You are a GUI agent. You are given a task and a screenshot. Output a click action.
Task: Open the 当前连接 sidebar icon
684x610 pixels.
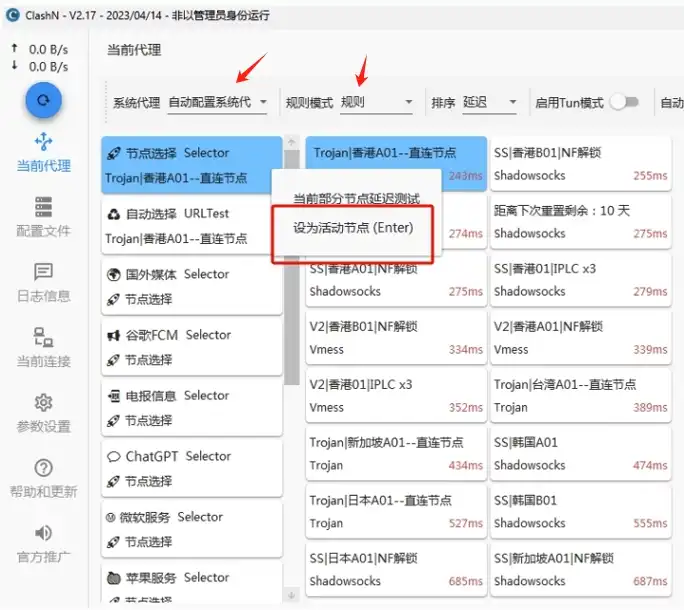point(44,337)
